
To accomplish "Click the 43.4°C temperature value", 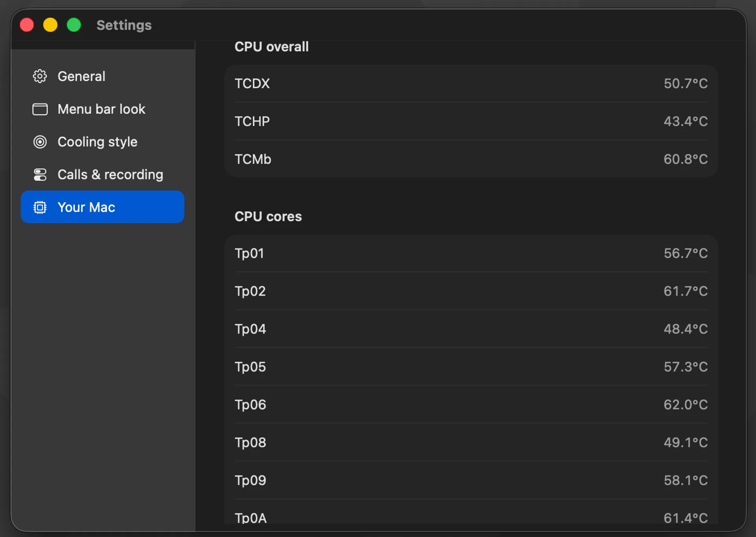I will click(x=686, y=121).
